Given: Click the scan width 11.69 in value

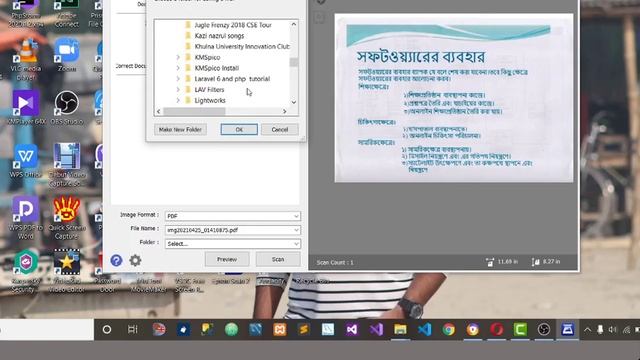Looking at the screenshot, I should tap(507, 262).
